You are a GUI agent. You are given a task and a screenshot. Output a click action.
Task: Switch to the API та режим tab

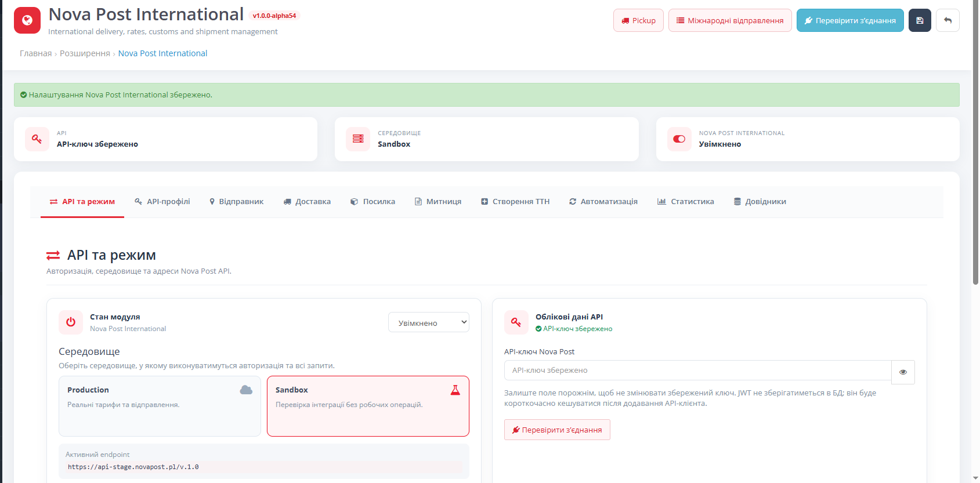[82, 202]
